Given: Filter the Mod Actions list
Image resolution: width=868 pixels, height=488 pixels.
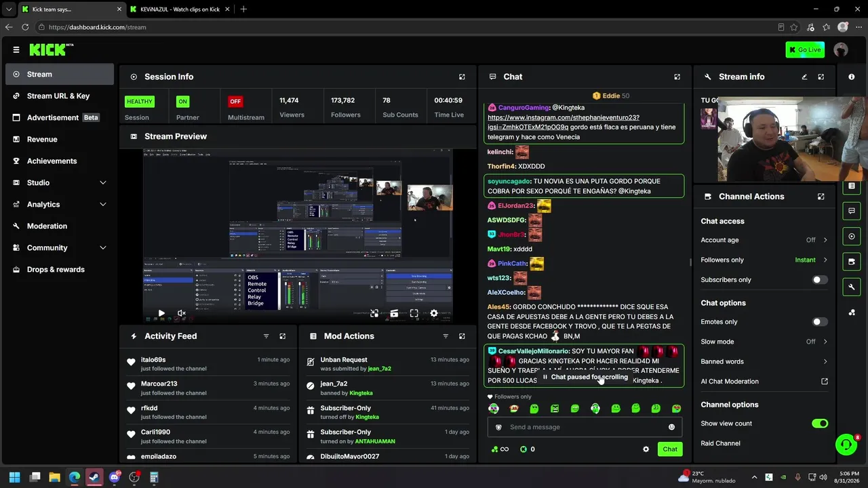Looking at the screenshot, I should (x=446, y=336).
